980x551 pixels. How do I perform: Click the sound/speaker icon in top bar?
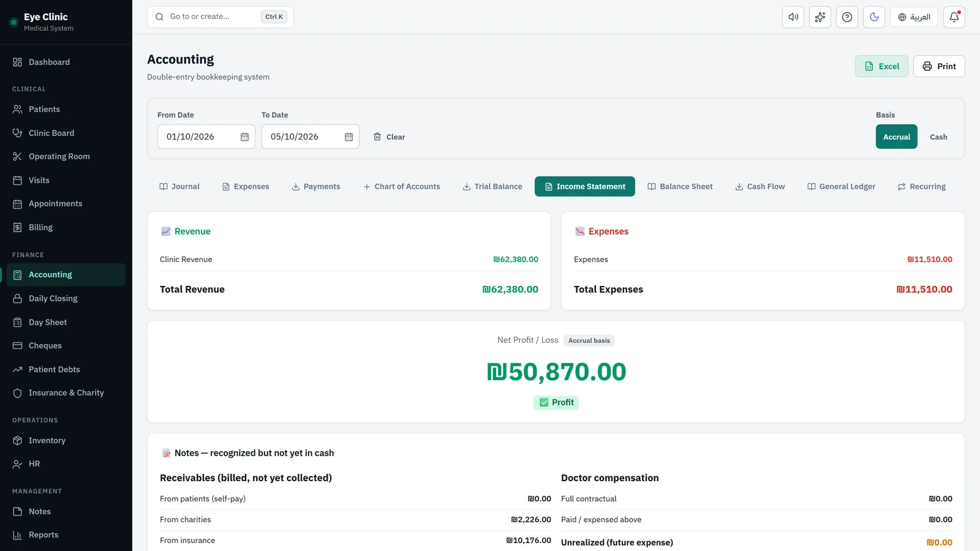click(793, 17)
